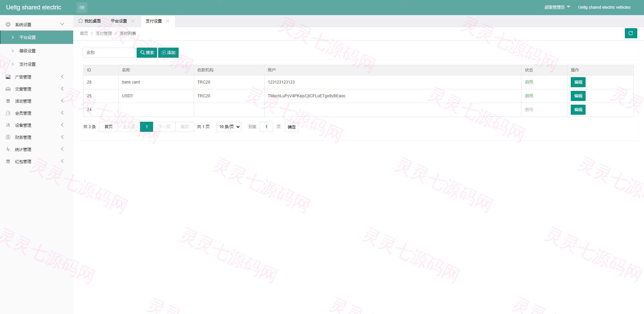Edit the row with ID 24
The image size is (644, 314).
[x=578, y=110]
